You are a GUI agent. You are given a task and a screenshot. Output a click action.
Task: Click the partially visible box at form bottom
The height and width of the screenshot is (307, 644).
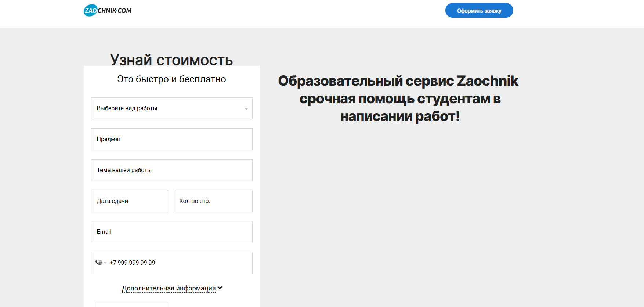(131, 305)
